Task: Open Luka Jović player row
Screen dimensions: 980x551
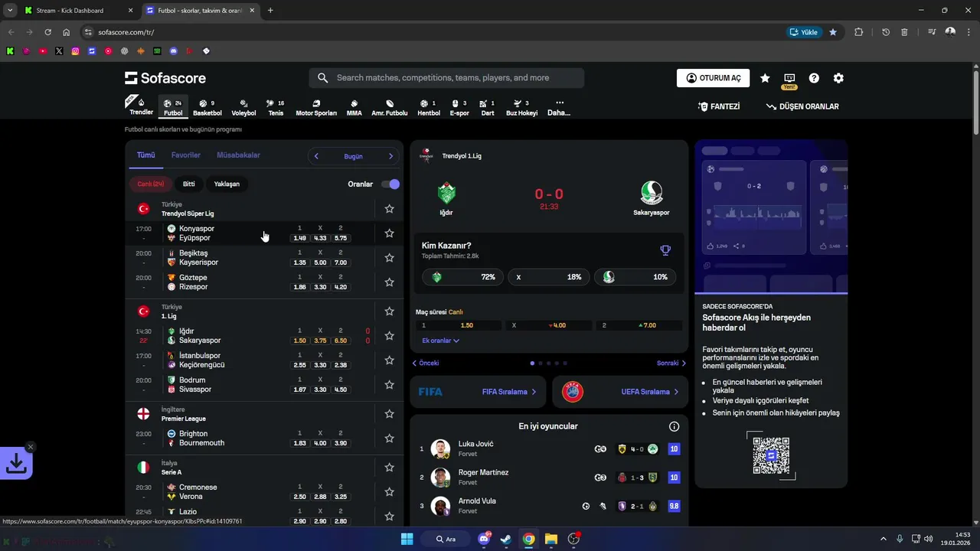Action: pyautogui.click(x=549, y=449)
